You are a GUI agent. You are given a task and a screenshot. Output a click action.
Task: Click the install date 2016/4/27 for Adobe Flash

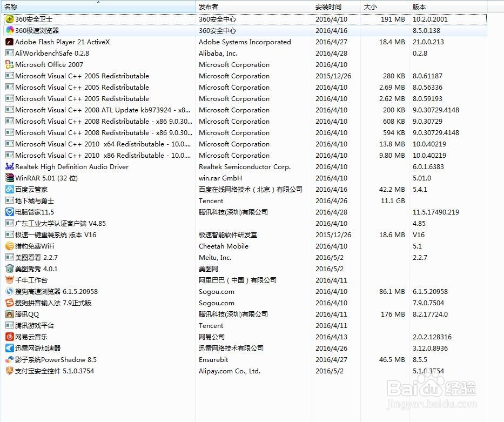331,42
